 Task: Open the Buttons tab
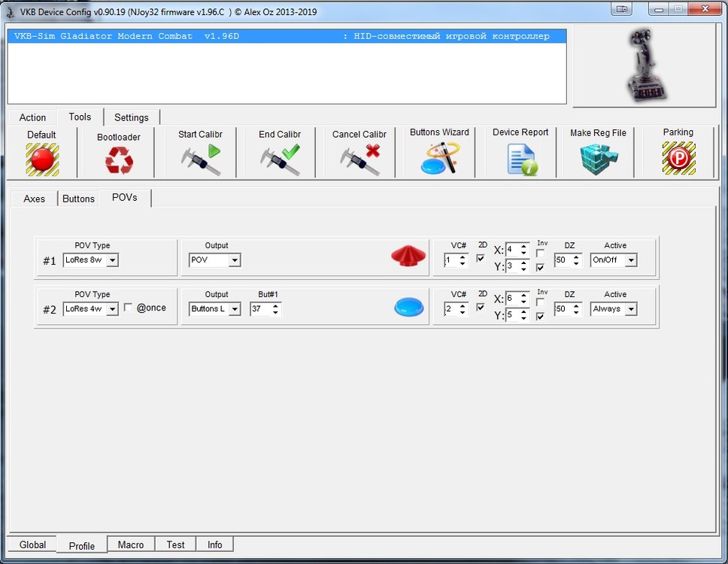tap(78, 199)
